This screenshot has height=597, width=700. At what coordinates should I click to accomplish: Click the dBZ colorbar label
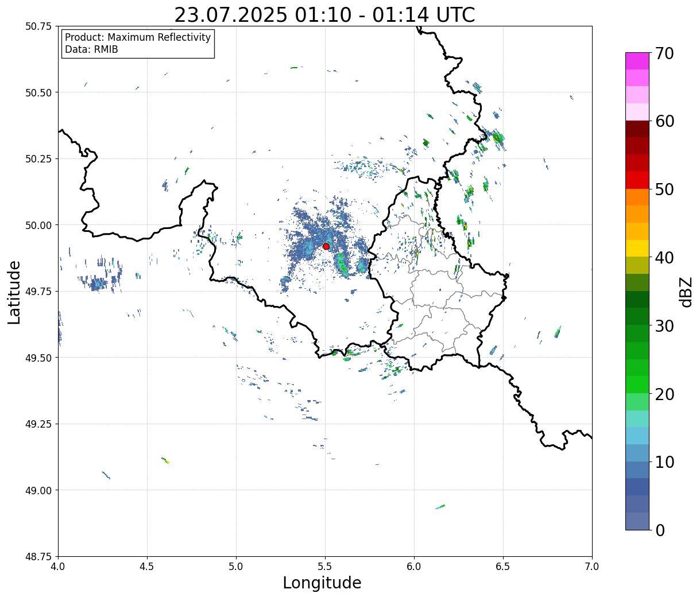tap(686, 291)
